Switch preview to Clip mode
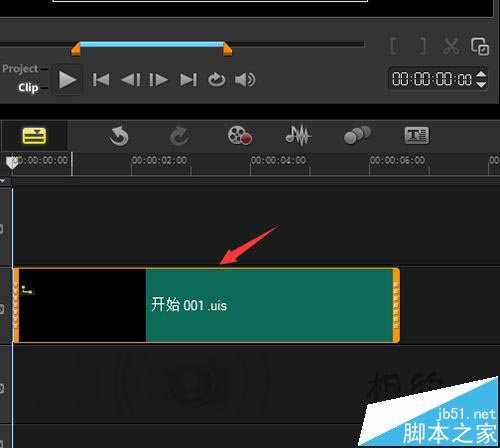 point(28,88)
